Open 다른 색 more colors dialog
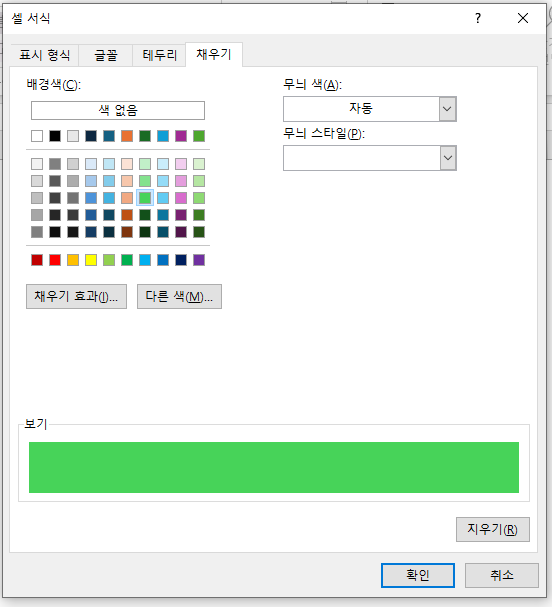Image resolution: width=552 pixels, height=607 pixels. click(179, 297)
